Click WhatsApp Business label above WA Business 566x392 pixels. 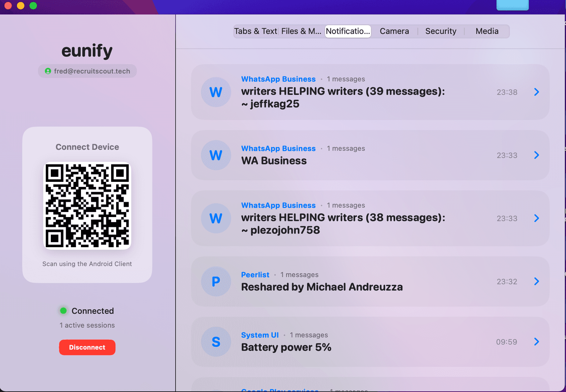[278, 148]
